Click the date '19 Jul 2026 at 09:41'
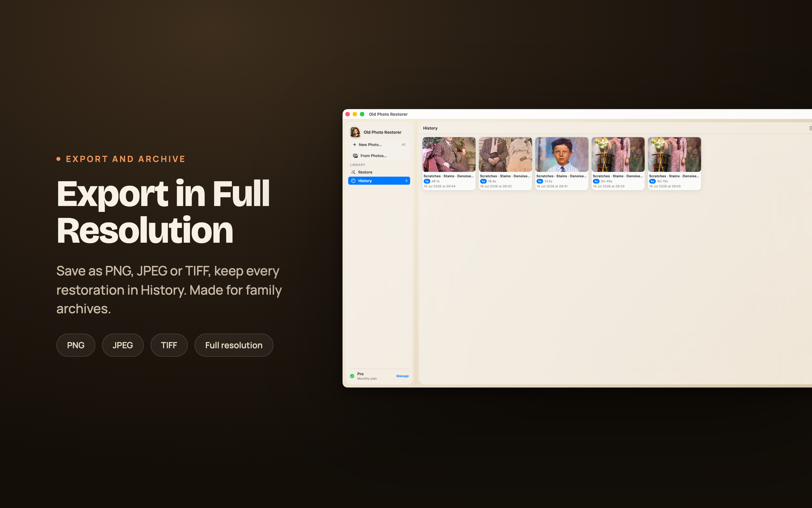Screen dimensions: 812x508 (x=552, y=187)
